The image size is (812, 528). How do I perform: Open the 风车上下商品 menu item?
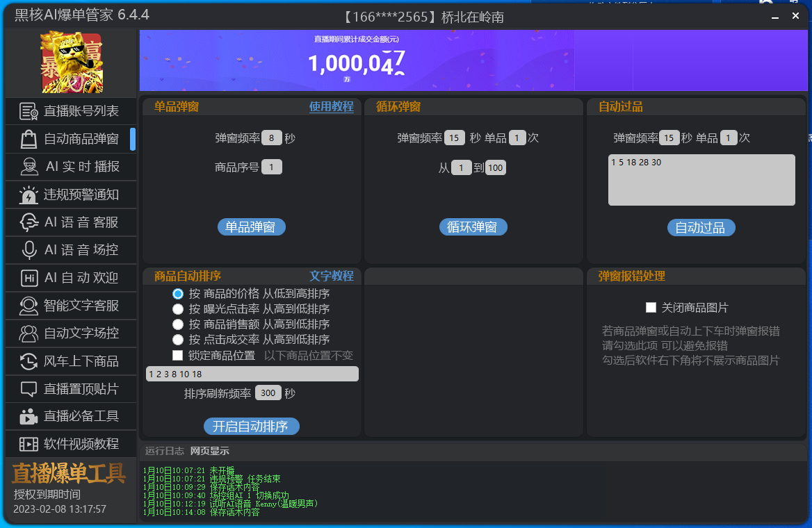(71, 361)
